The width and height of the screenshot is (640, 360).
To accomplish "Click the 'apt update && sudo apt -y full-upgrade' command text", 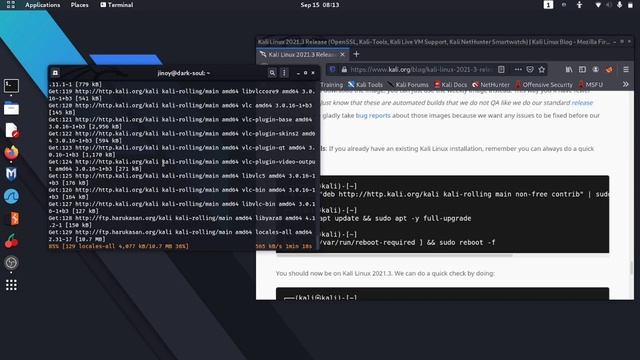I will (395, 218).
